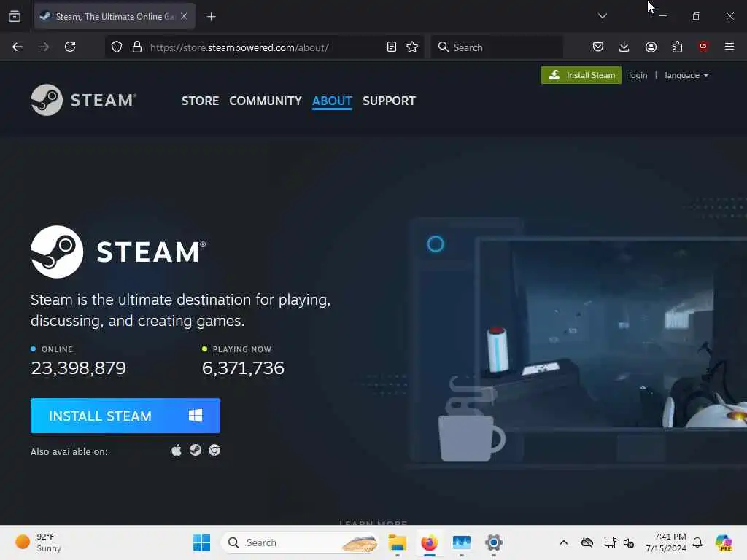Open the Downloads panel
Screen dimensions: 747x560
click(x=624, y=47)
